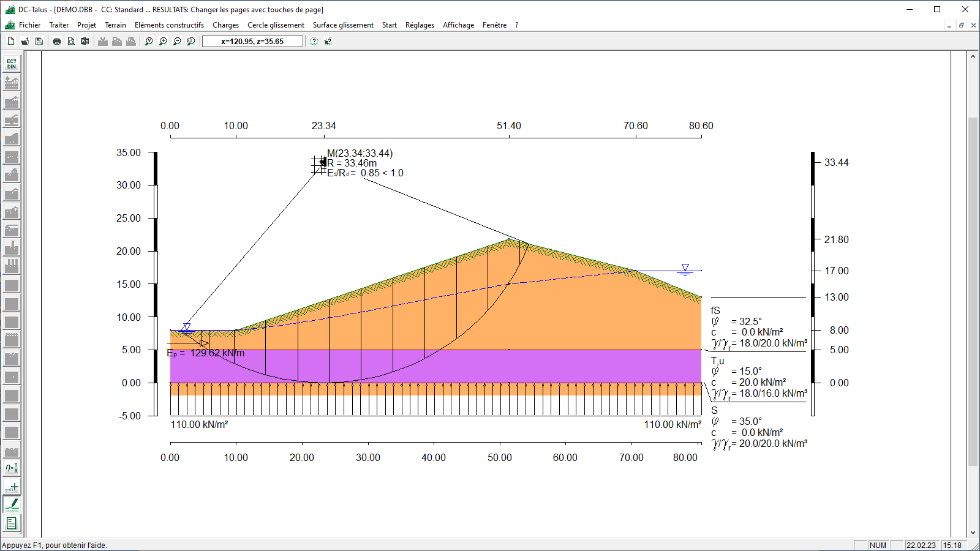
Task: Open the Affichage menu
Action: (458, 25)
